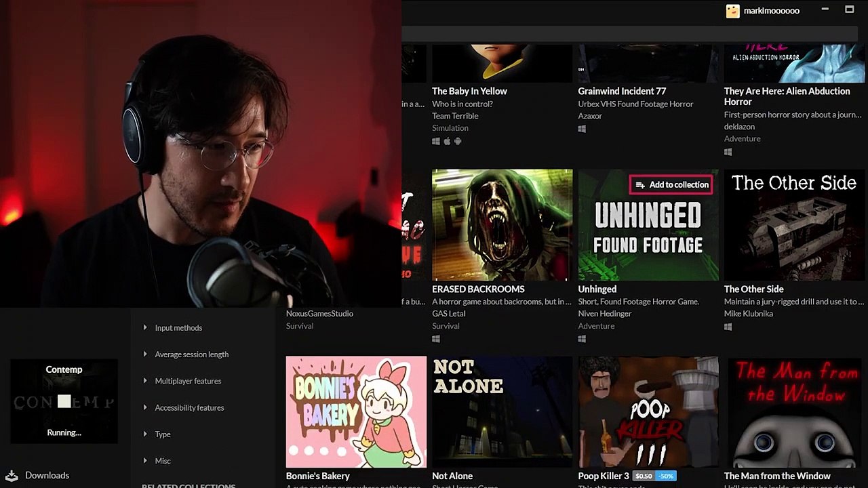Viewport: 868px width, 488px height.
Task: Open the Poop Killer 3 title link
Action: coord(604,476)
